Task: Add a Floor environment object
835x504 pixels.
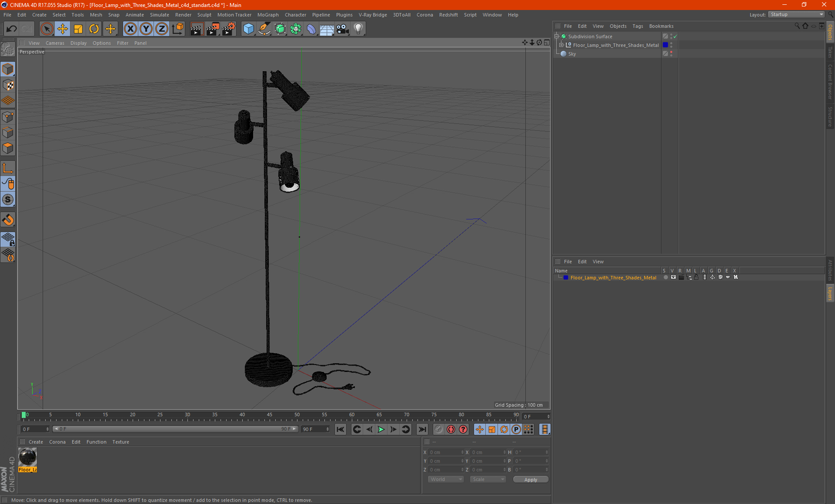Action: [x=327, y=29]
